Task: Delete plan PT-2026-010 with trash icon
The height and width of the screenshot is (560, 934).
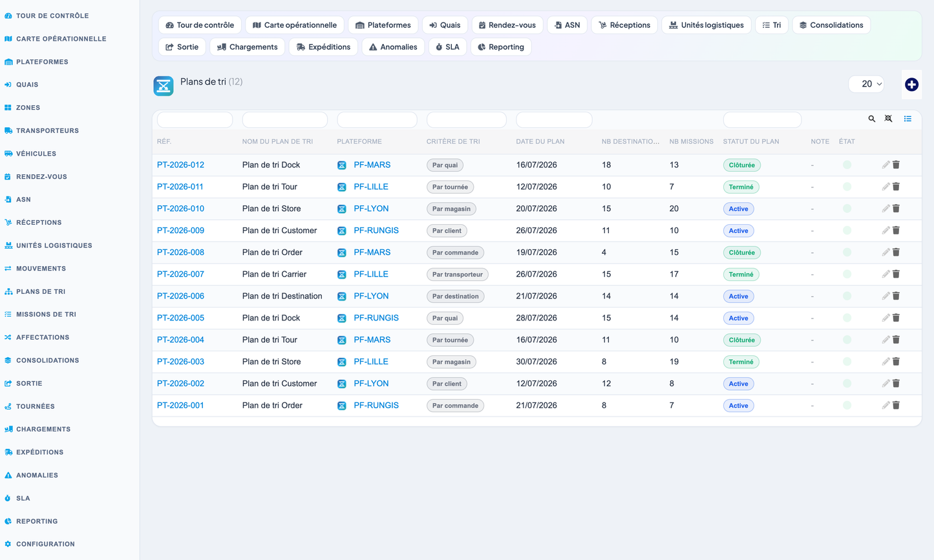Action: click(x=897, y=209)
